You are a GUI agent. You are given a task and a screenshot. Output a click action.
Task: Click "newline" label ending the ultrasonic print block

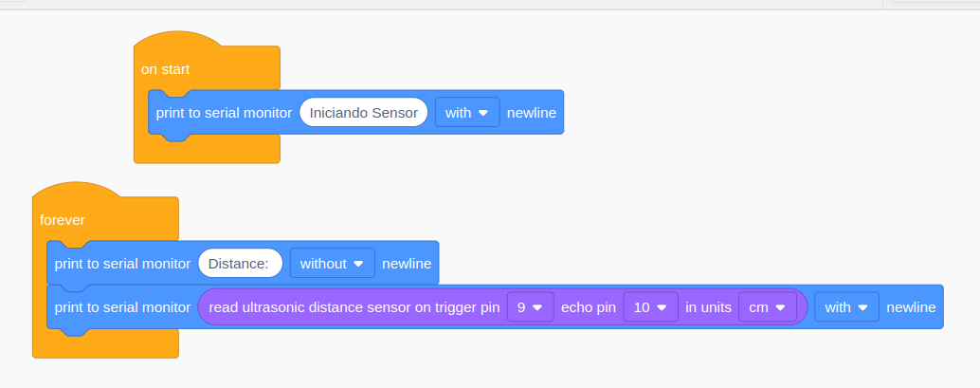click(x=911, y=307)
